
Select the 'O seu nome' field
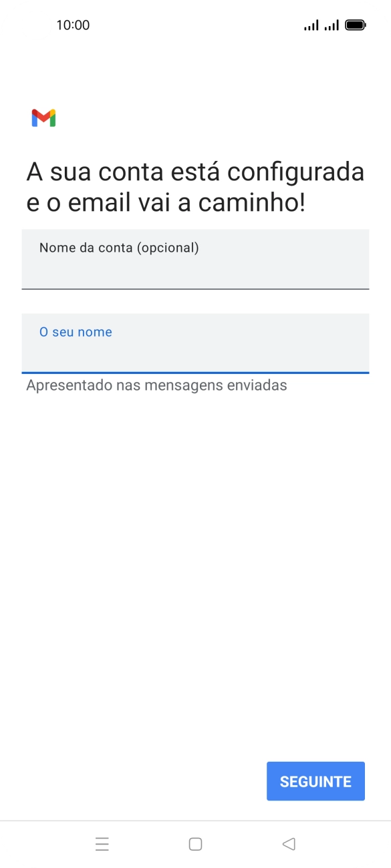point(195,343)
